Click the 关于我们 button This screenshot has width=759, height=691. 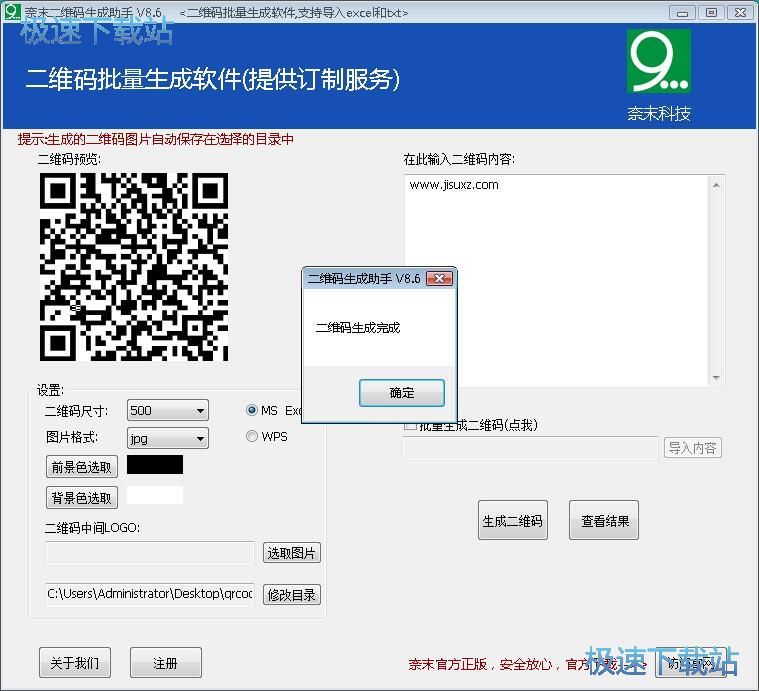click(75, 662)
